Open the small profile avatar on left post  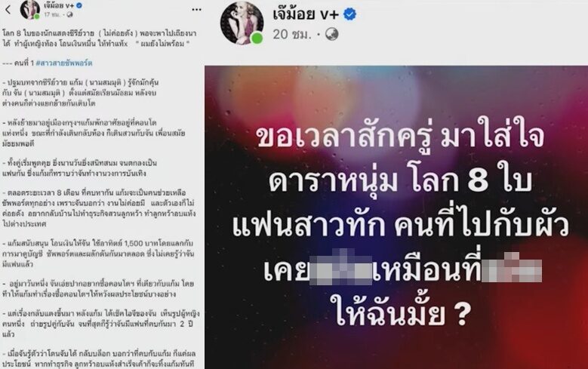[x=30, y=9]
